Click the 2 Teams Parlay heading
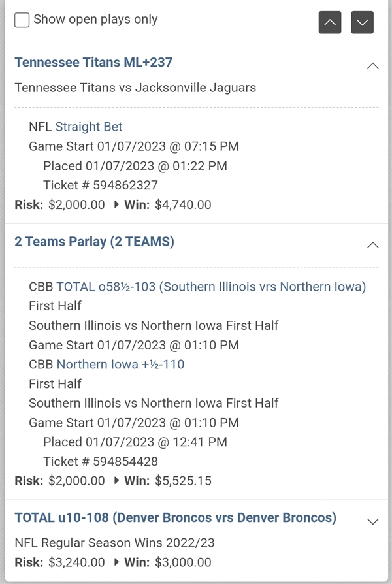 coord(95,242)
